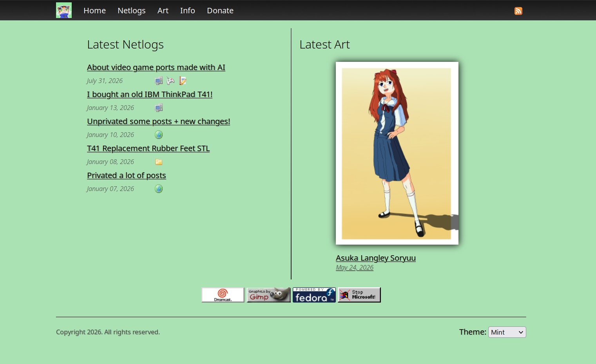Click the 'Latest Netlogs' heading
596x364 pixels.
click(125, 45)
